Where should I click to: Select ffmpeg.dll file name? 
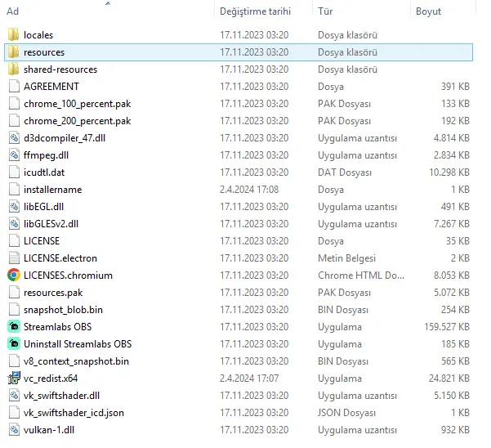point(46,155)
